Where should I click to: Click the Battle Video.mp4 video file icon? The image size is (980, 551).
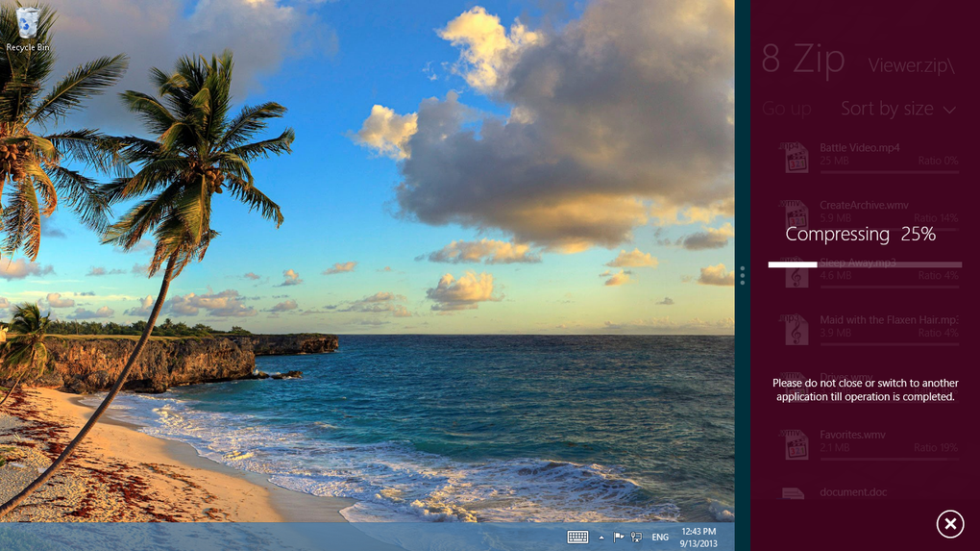coord(795,157)
